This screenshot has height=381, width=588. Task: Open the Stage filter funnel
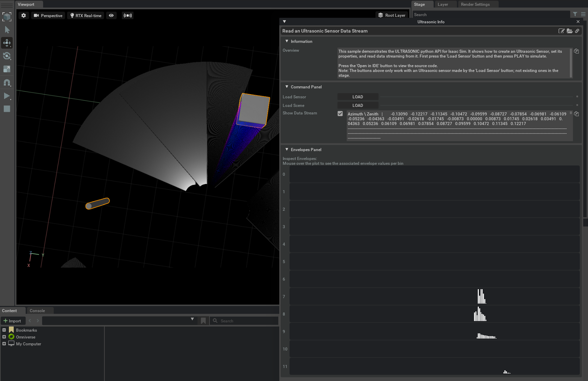pos(575,14)
